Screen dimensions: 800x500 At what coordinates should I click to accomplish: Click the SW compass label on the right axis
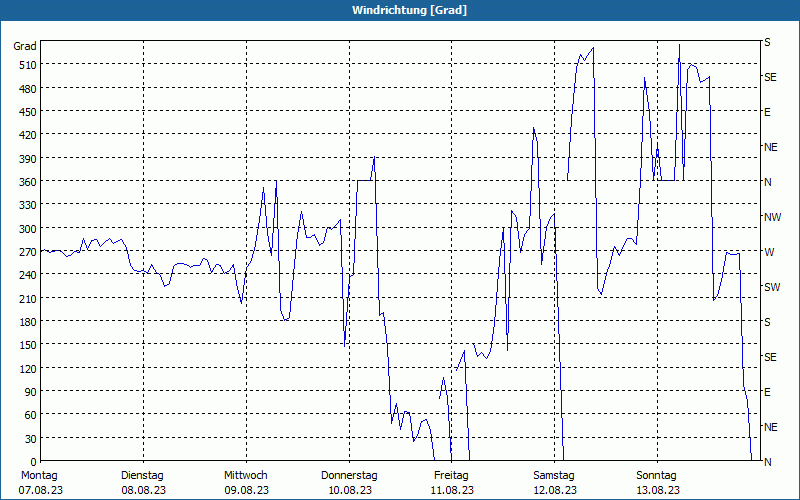click(x=772, y=287)
